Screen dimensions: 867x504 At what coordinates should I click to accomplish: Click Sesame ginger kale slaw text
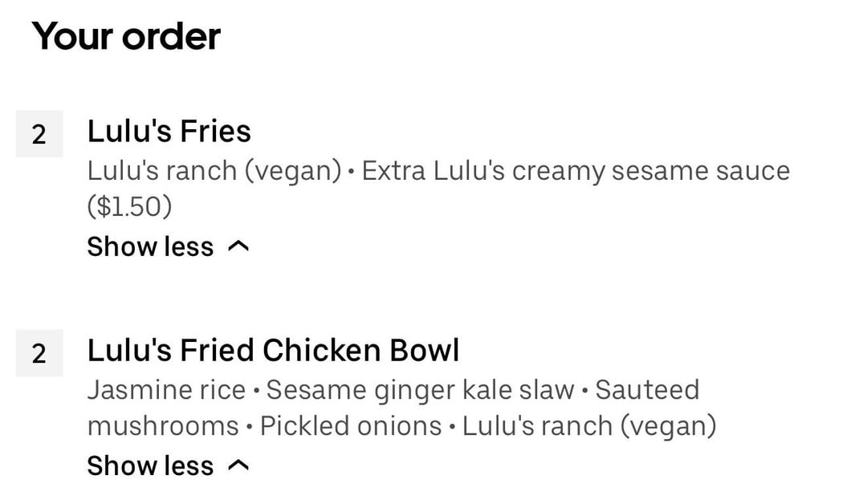[420, 390]
